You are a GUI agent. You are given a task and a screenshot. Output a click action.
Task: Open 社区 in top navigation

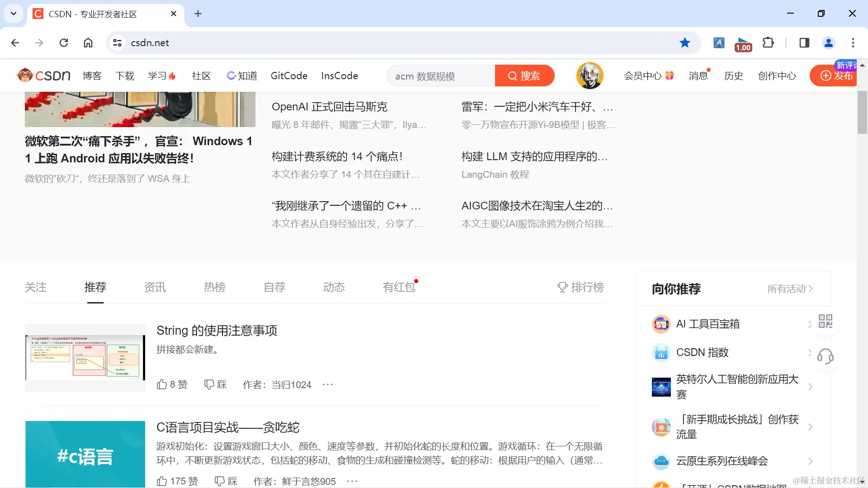[x=201, y=76]
